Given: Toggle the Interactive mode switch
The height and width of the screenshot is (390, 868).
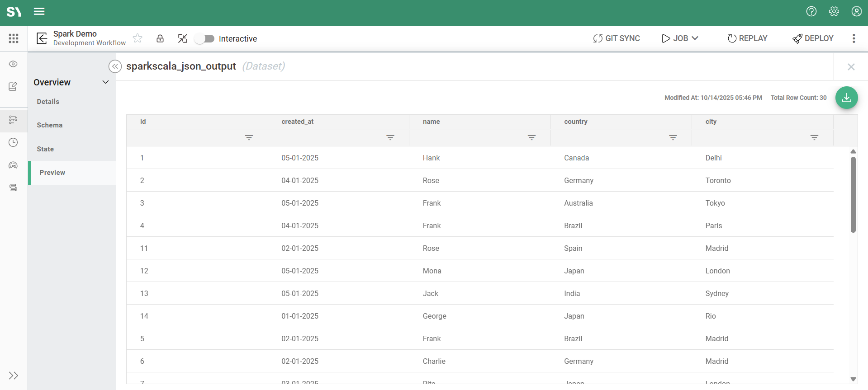Looking at the screenshot, I should point(204,38).
